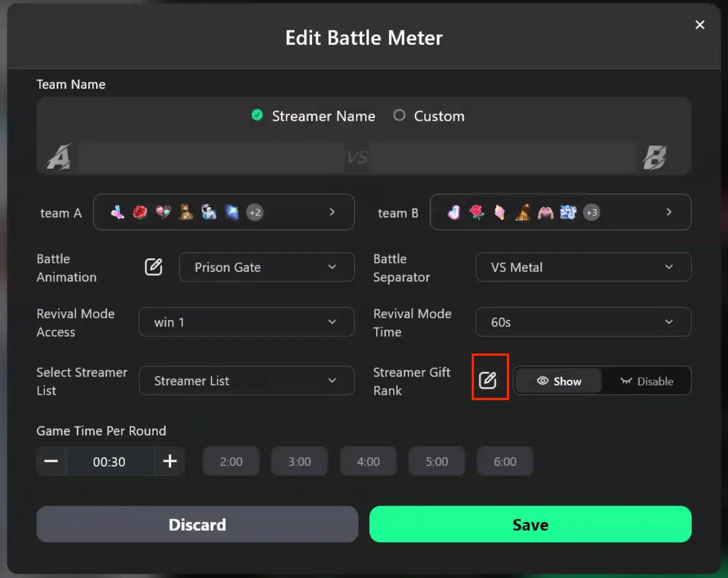The width and height of the screenshot is (728, 578).
Task: Expand team A gift list chevron
Action: point(332,212)
